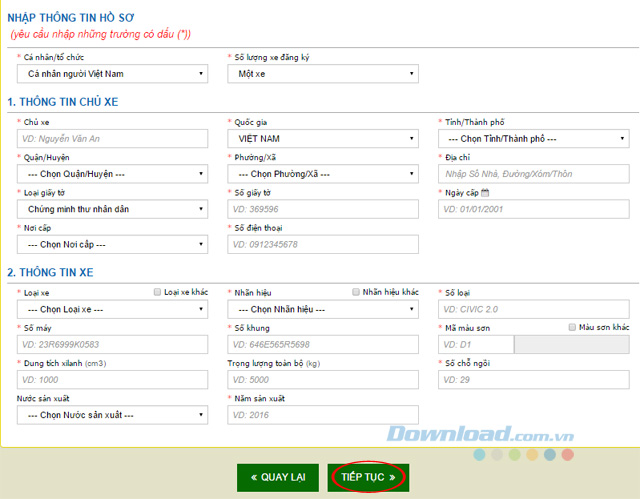Screen dimensions: 640x499
Task: Open the Quốc gia dropdown
Action: tap(323, 139)
